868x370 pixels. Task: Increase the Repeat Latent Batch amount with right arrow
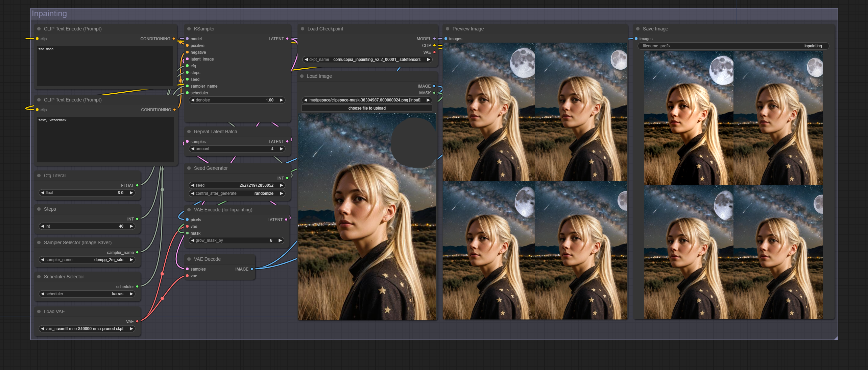(x=281, y=149)
